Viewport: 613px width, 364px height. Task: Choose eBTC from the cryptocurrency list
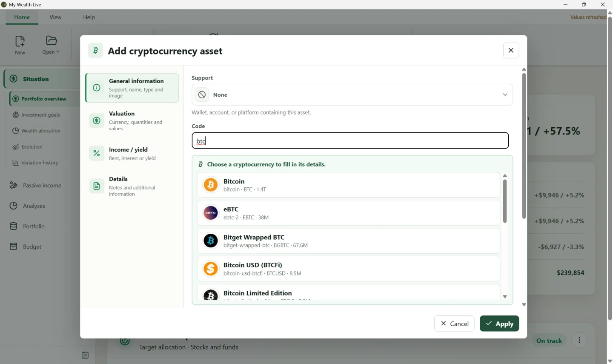coord(348,213)
